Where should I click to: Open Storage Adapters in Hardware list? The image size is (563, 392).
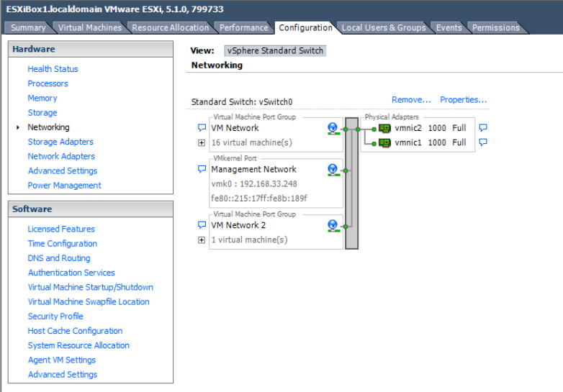[60, 142]
